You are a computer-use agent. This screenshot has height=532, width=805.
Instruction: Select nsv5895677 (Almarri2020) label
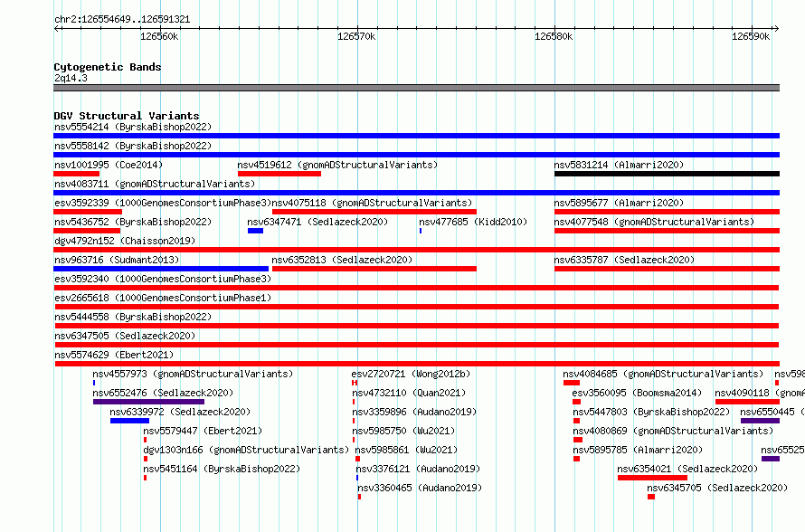(619, 203)
